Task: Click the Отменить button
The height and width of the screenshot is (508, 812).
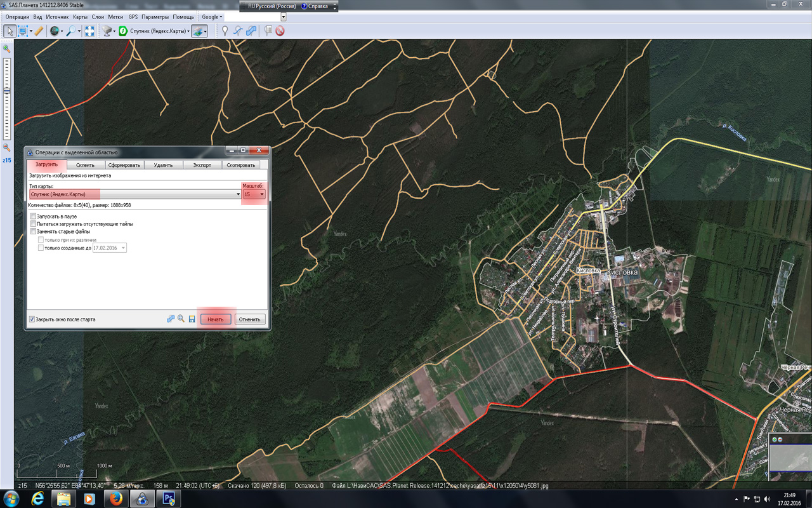Action: point(249,319)
